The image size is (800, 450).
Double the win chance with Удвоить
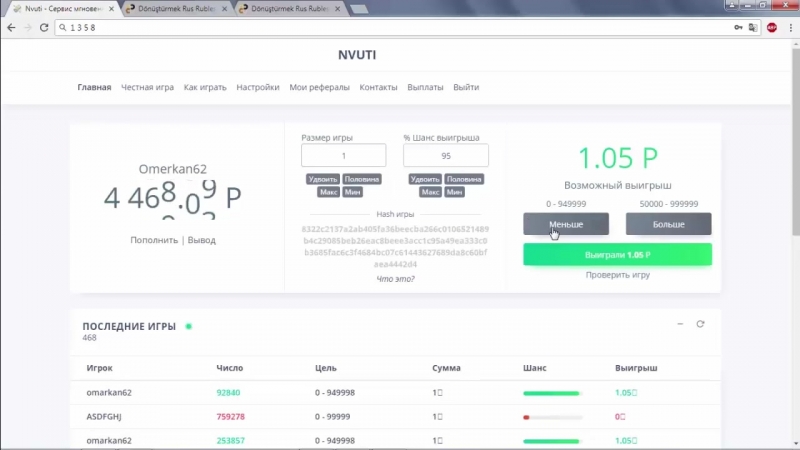(x=424, y=179)
